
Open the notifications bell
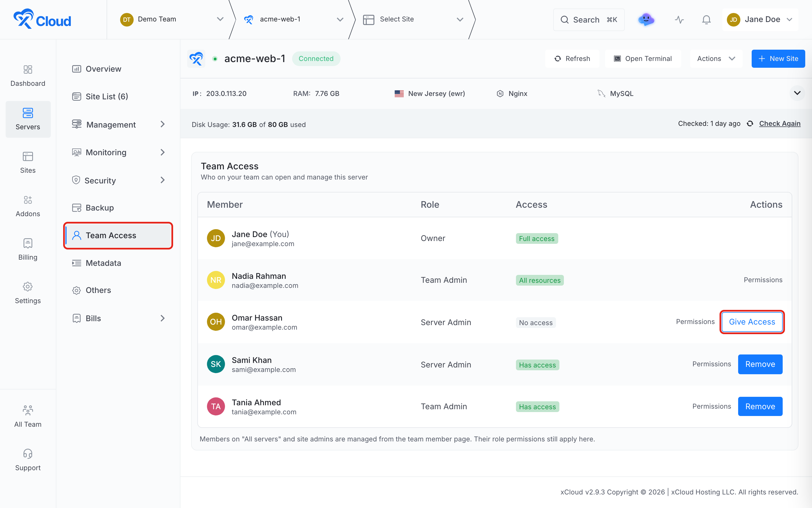click(706, 20)
